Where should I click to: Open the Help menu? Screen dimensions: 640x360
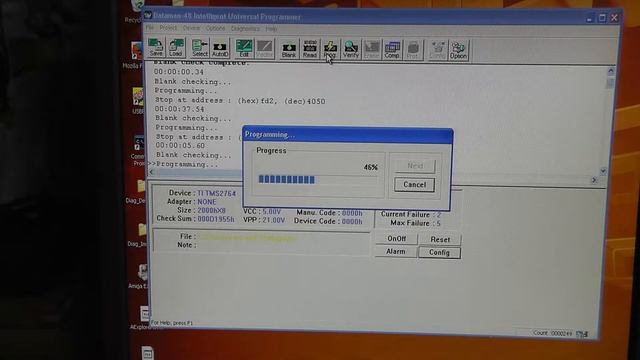click(271, 29)
